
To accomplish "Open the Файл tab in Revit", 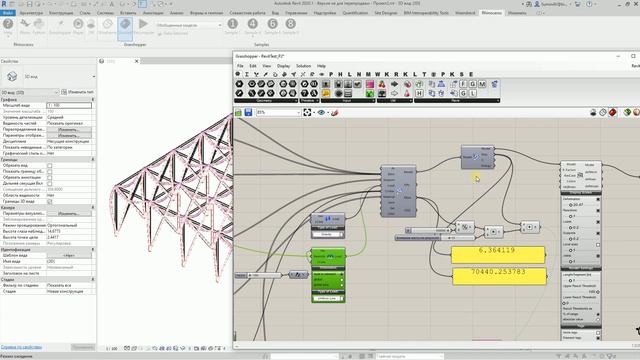I will 8,13.
